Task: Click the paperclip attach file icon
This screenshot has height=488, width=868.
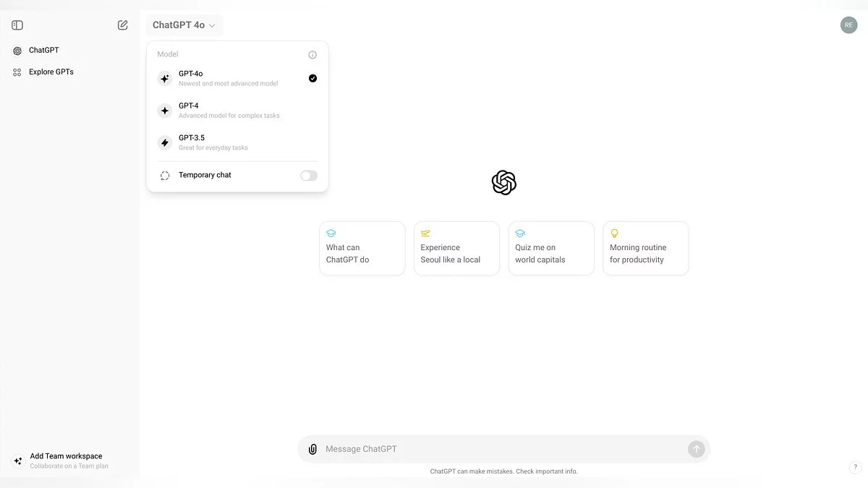Action: tap(312, 449)
